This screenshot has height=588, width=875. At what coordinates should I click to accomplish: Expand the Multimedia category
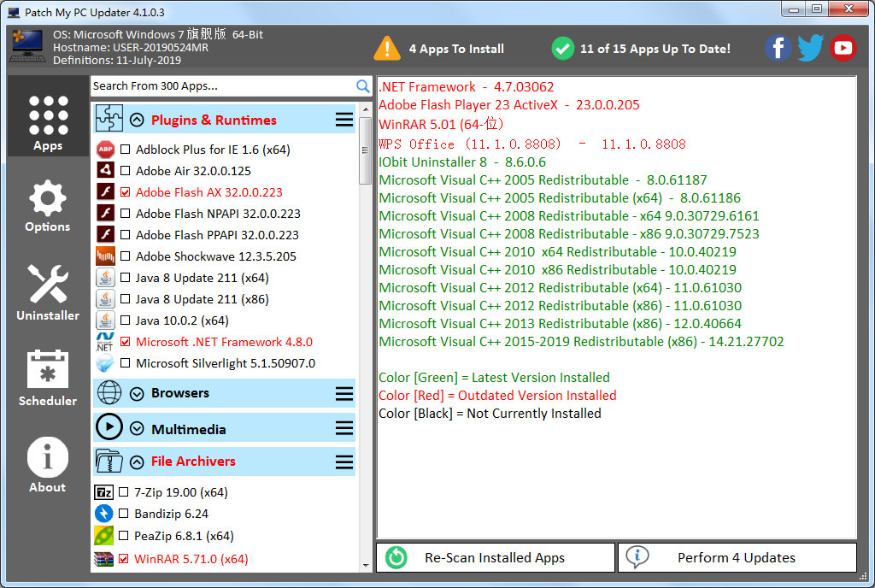point(137,429)
